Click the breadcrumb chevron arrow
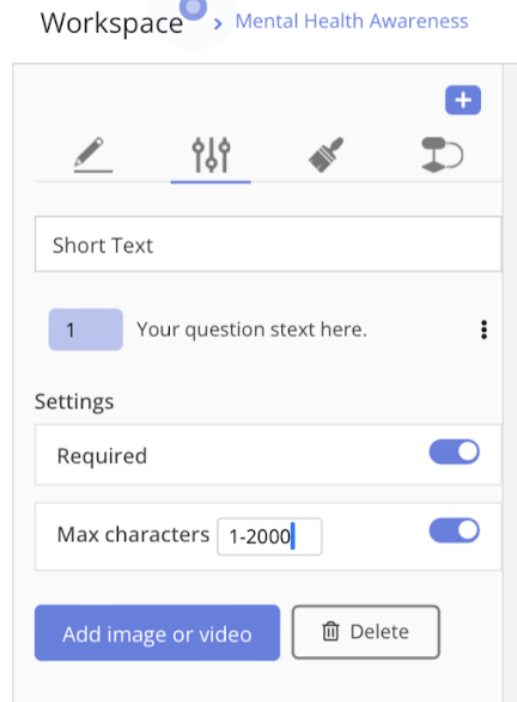517x702 pixels. [218, 24]
